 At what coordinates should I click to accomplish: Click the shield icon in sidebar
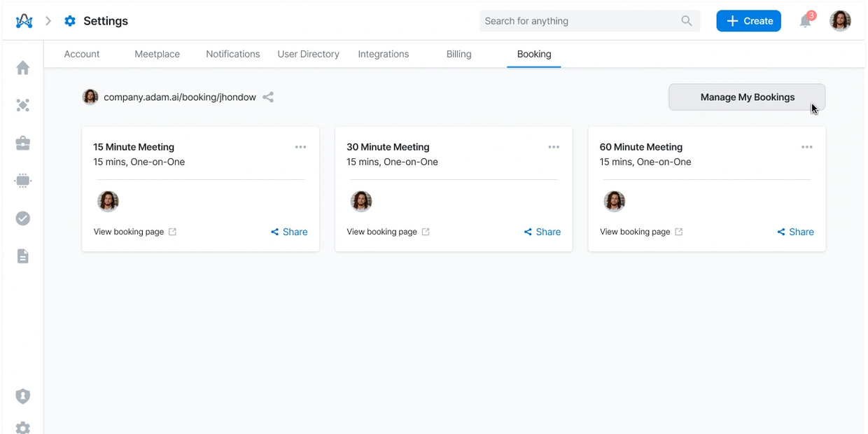(23, 396)
